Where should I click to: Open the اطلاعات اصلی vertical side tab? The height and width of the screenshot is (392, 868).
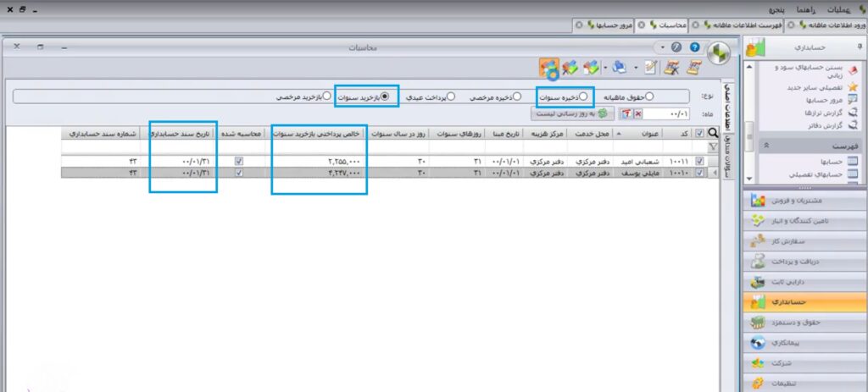coord(728,108)
